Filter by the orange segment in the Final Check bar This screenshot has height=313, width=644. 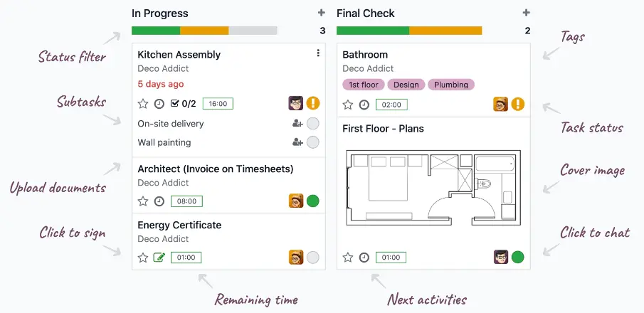445,31
